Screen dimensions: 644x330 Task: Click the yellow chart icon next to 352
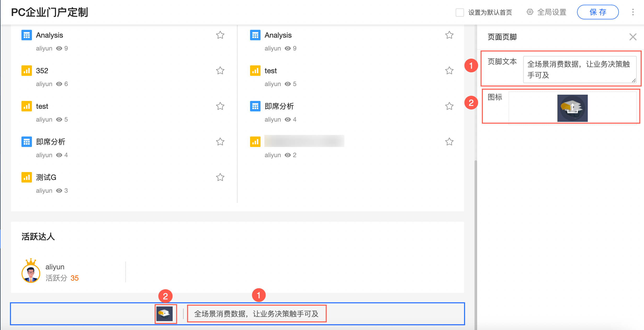(x=26, y=71)
